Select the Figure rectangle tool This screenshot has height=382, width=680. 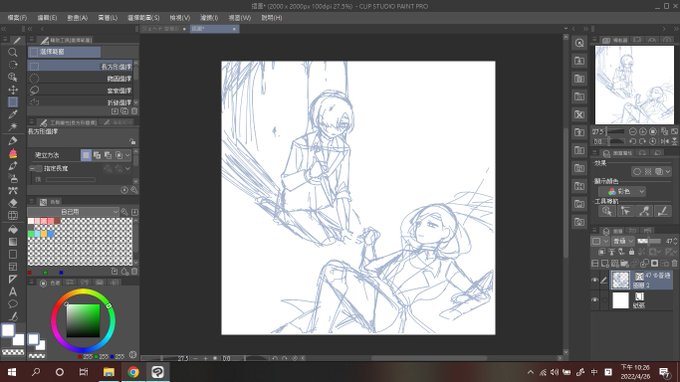(x=13, y=254)
